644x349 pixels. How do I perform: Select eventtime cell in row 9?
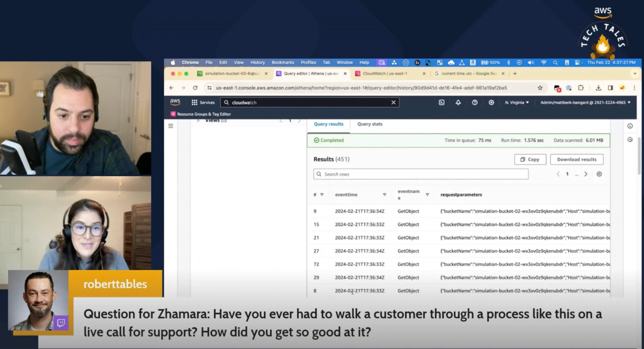(359, 211)
